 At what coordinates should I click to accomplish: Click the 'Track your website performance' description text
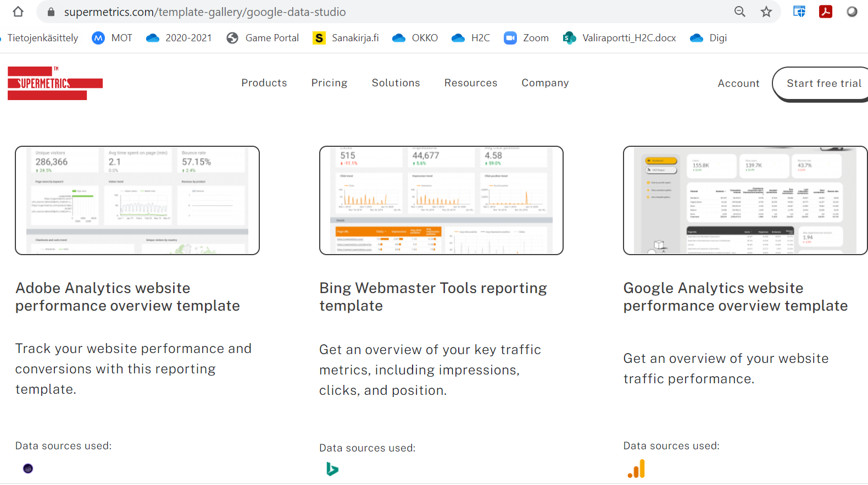pos(133,369)
